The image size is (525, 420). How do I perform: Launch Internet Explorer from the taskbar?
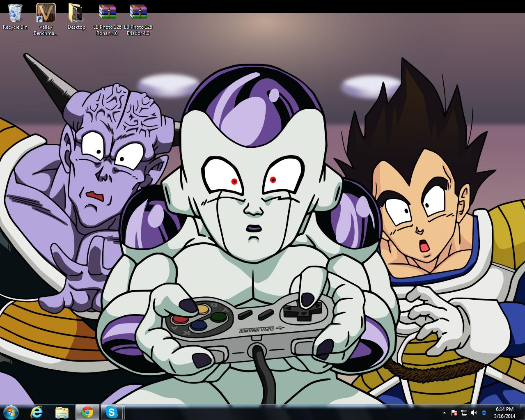pyautogui.click(x=37, y=412)
